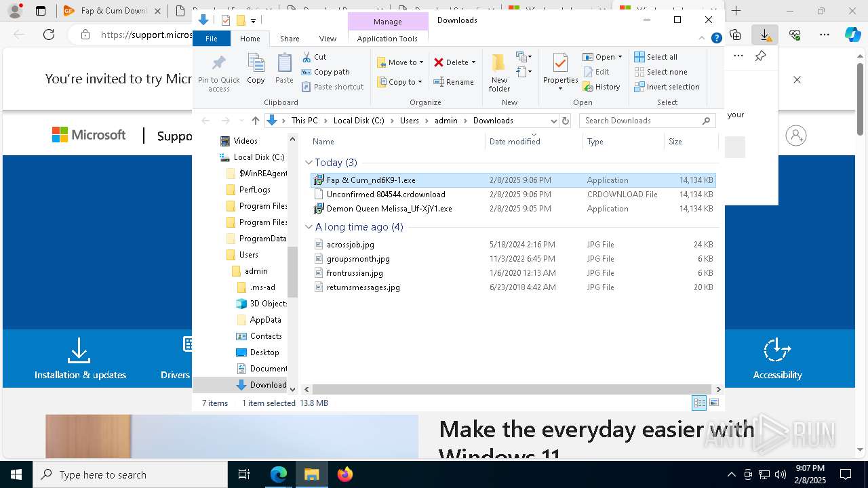This screenshot has height=488, width=868.
Task: Open the File menu
Action: tap(212, 39)
